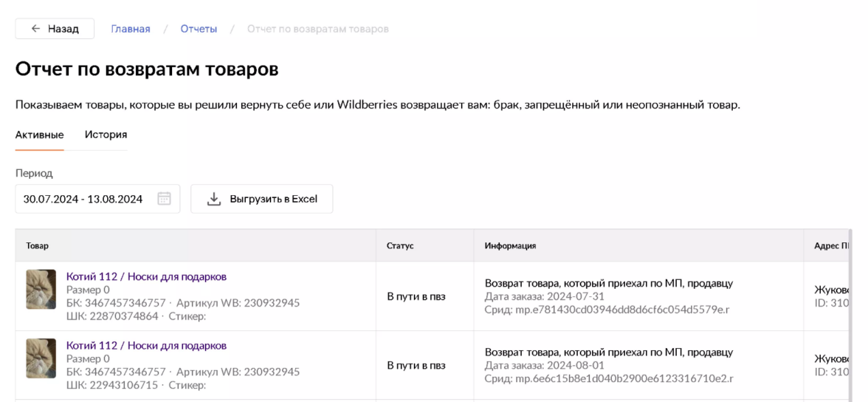Open the calendar date picker icon
The width and height of the screenshot is (868, 402).
[x=165, y=199]
